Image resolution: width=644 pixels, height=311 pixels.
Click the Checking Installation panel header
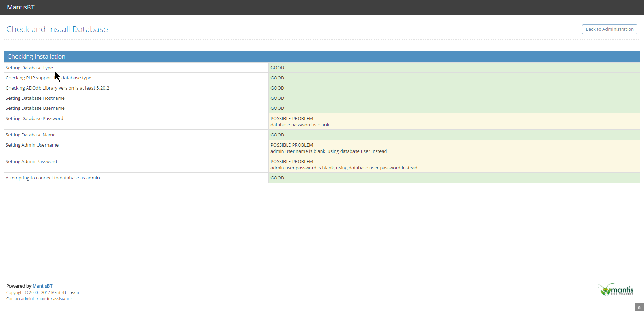click(x=36, y=57)
